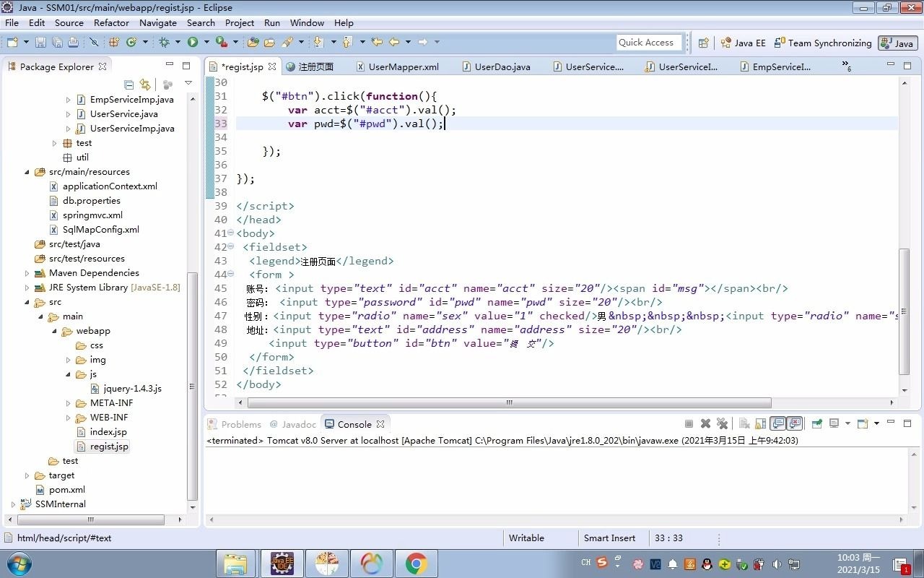Select the Java perspective button
The image size is (924, 578).
click(x=897, y=43)
